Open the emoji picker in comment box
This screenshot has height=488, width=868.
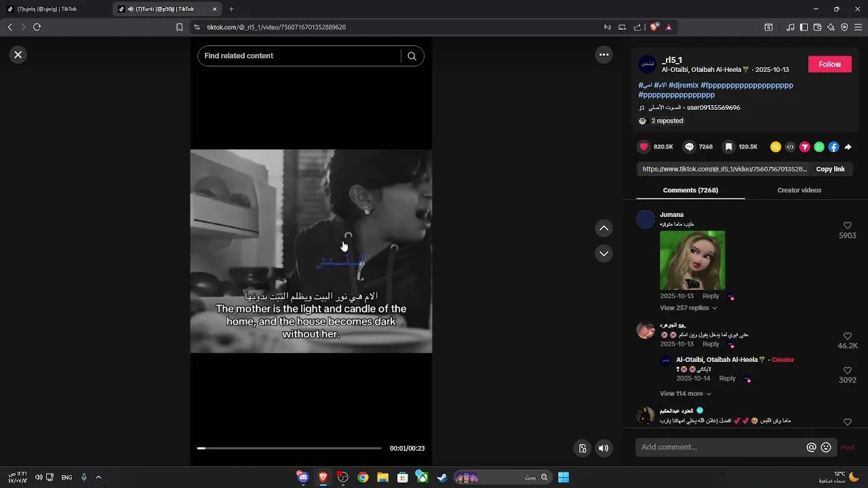[x=826, y=447]
